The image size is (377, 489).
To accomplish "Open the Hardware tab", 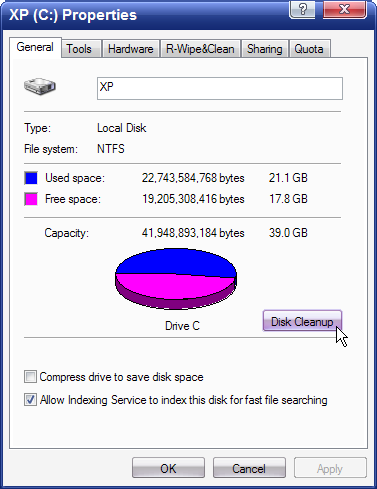I will tap(131, 49).
